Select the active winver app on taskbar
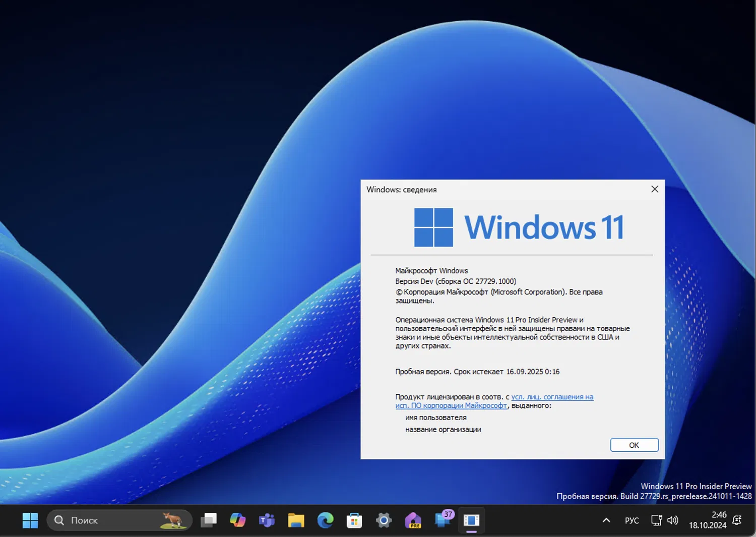 click(x=471, y=520)
